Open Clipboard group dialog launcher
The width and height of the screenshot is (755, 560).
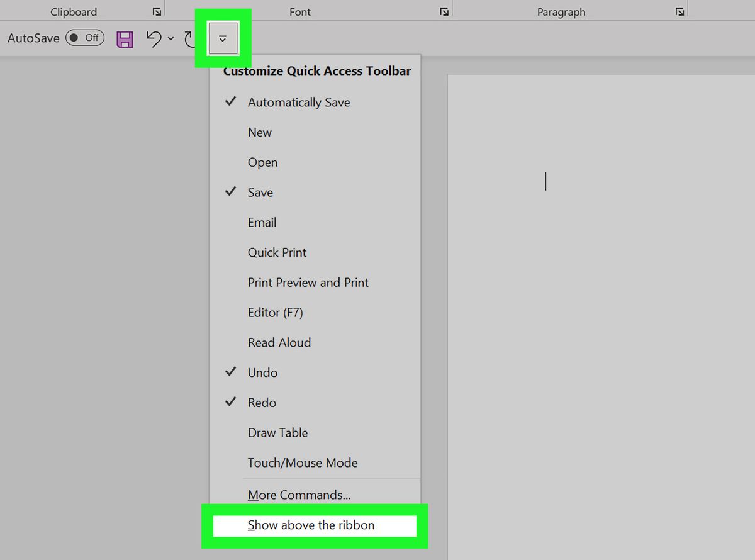pyautogui.click(x=157, y=12)
